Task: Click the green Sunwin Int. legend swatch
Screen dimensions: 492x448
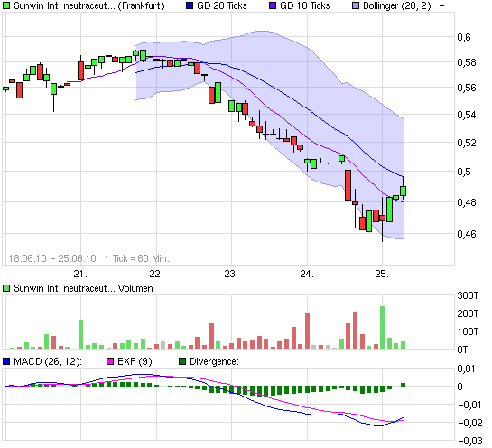Action: tap(6, 5)
